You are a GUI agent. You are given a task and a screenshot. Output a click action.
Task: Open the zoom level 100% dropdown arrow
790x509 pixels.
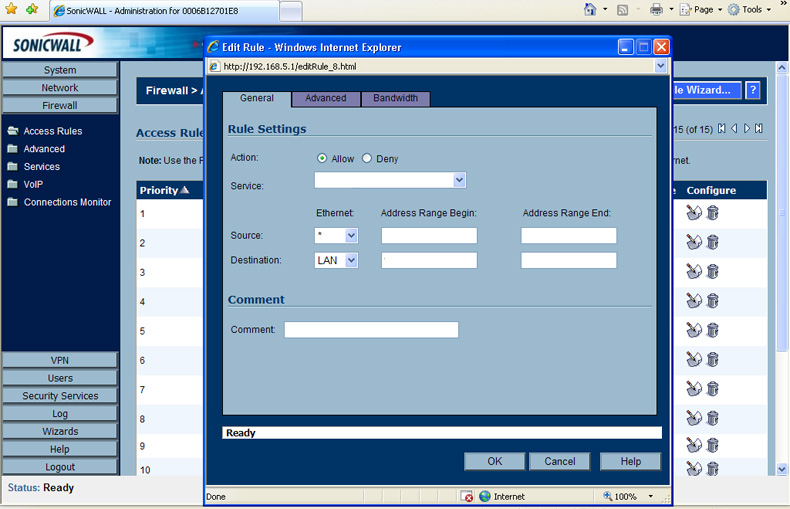click(x=650, y=496)
